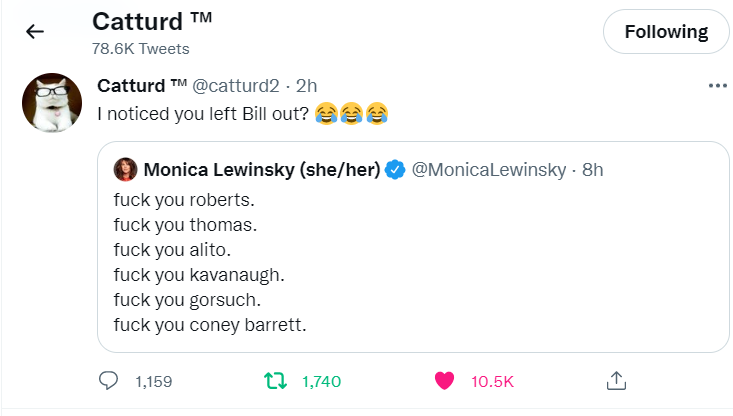Retweet using the green arrows icon
The width and height of the screenshot is (733, 416).
coord(270,381)
